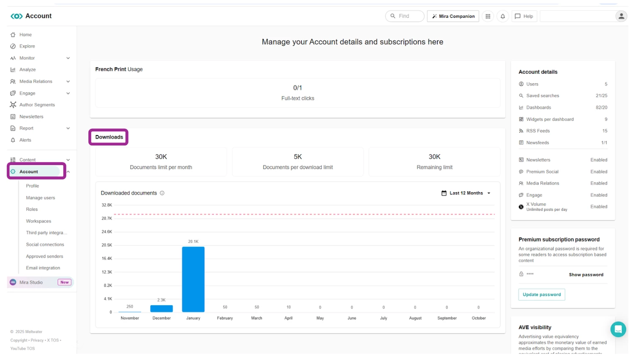
Task: Open Workspaces submenu item
Action: pyautogui.click(x=38, y=221)
